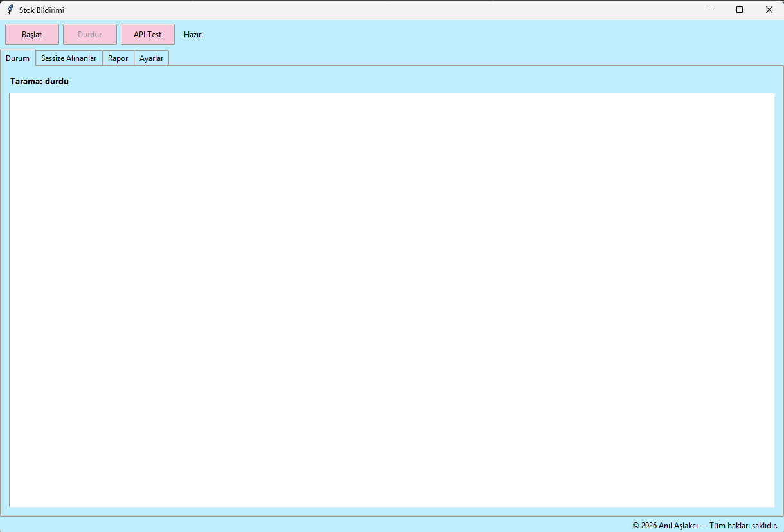Viewport: 784px width, 532px height.
Task: Go to the Ayarlar tab
Action: point(152,58)
